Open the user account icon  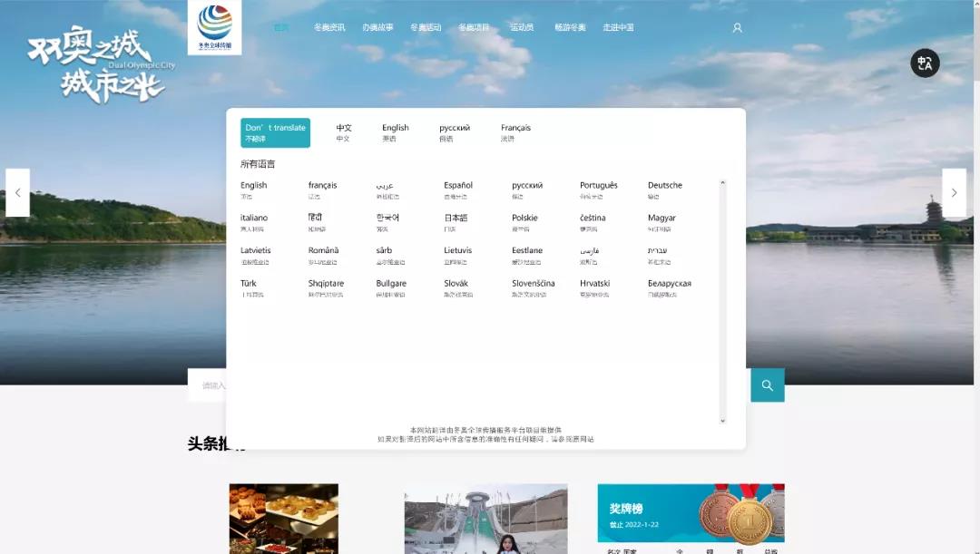point(737,28)
